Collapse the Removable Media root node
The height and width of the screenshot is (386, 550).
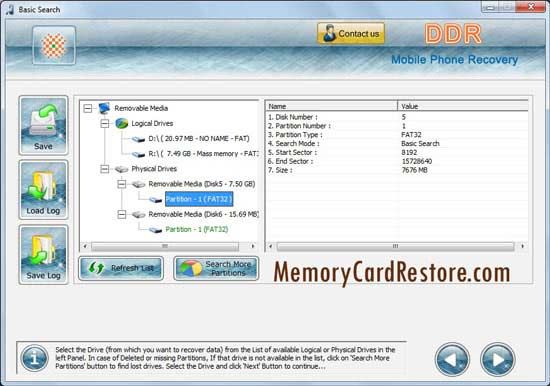tap(88, 108)
